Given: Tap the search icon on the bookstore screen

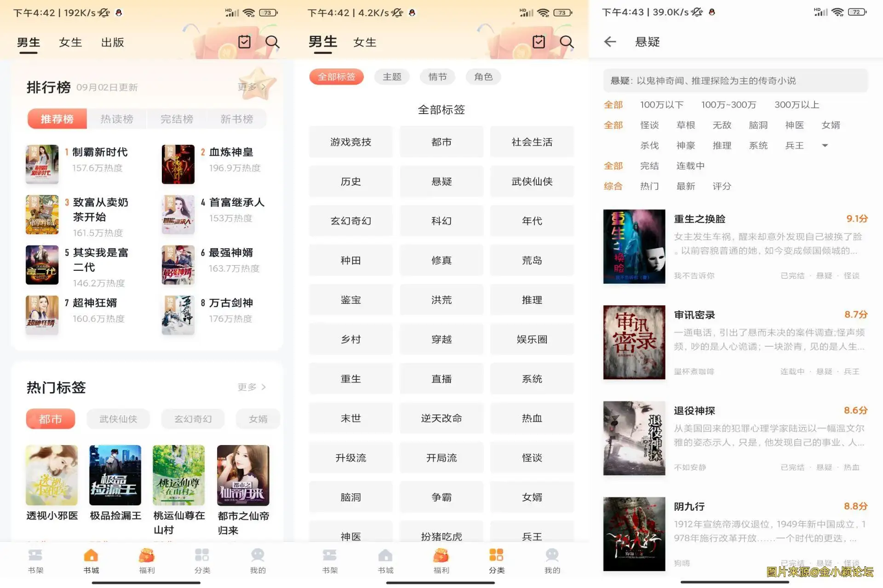Looking at the screenshot, I should point(272,42).
